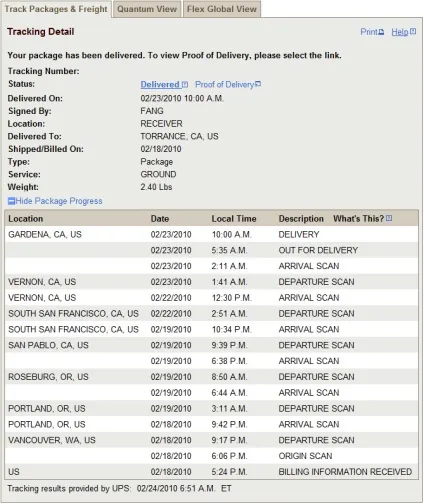Open the Help link
Screen dimensions: 424x504
[x=400, y=32]
